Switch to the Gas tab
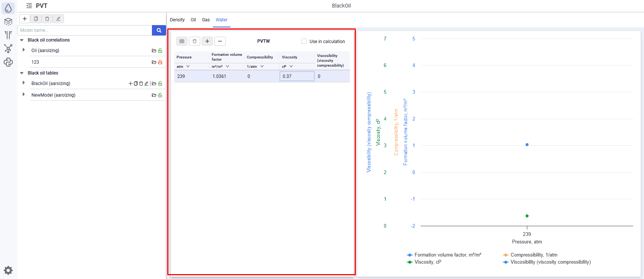Viewport: 644px width, 279px height. click(x=206, y=20)
